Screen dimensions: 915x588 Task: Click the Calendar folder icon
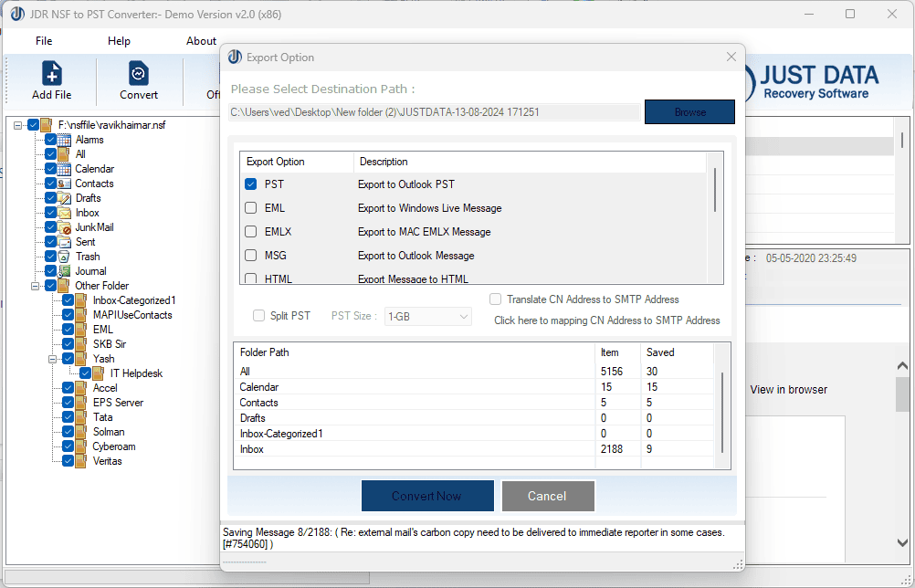click(64, 168)
